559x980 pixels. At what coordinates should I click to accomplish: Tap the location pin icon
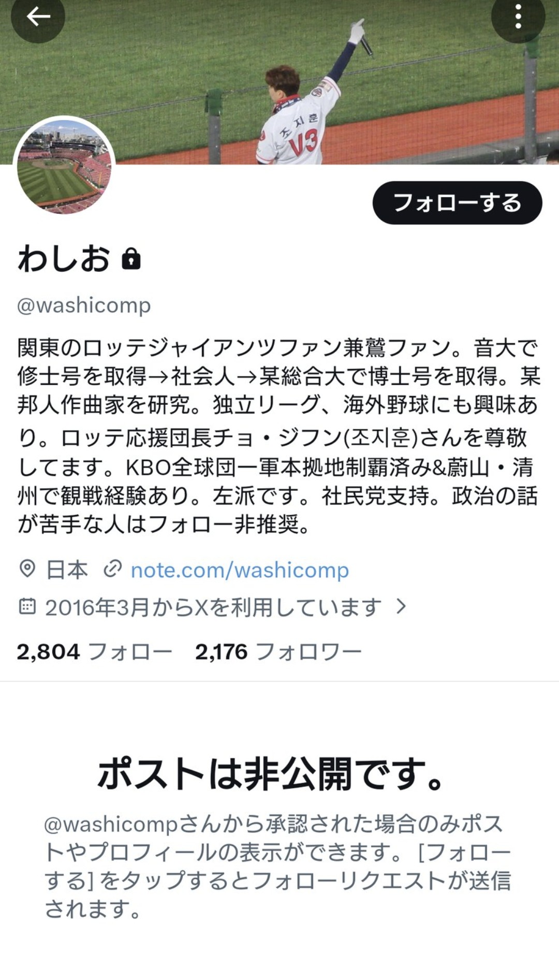(27, 569)
